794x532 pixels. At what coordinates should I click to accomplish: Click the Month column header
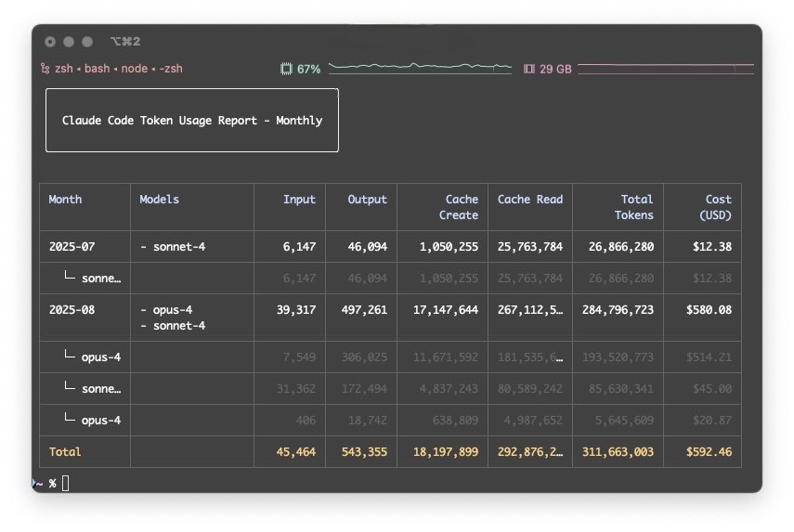pyautogui.click(x=65, y=200)
